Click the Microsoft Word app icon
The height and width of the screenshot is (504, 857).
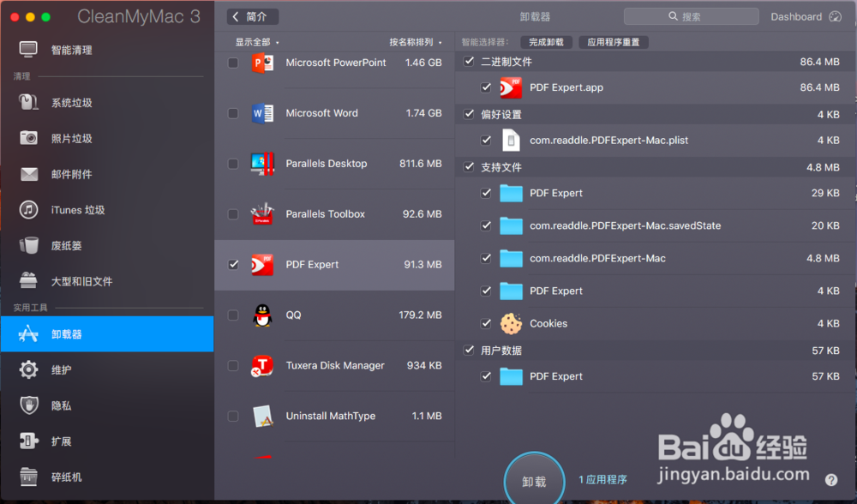click(x=262, y=113)
